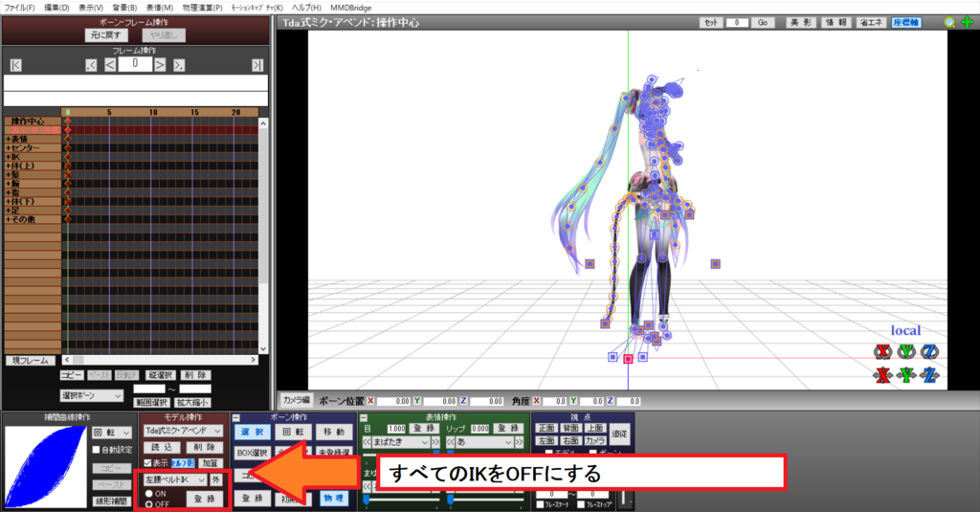The height and width of the screenshot is (512, 980).
Task: Show the previous lip morph with <<
Action: pos(450,442)
